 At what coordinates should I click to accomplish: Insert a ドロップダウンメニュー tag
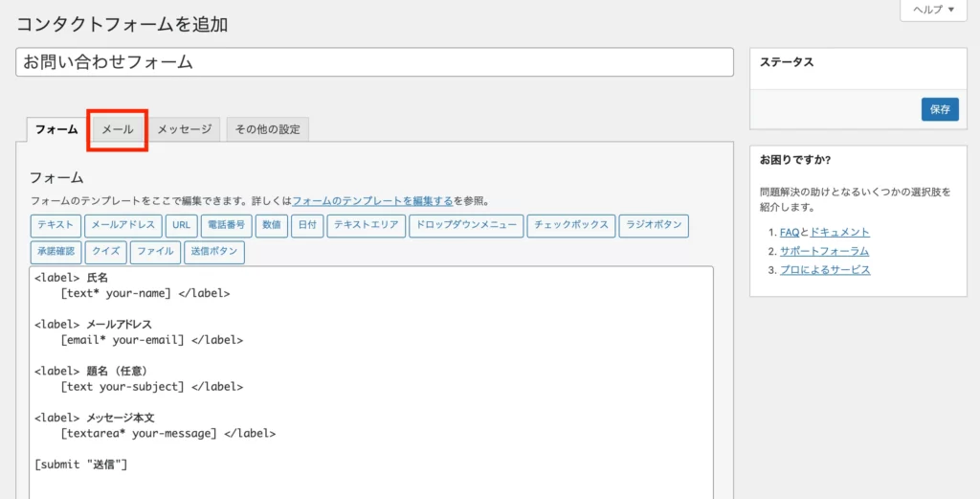pyautogui.click(x=466, y=226)
